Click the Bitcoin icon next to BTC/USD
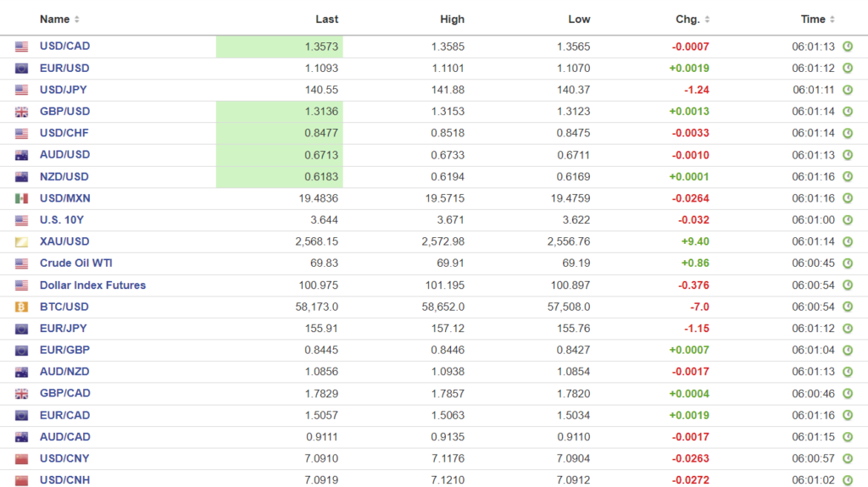The height and width of the screenshot is (487, 868). tap(21, 307)
